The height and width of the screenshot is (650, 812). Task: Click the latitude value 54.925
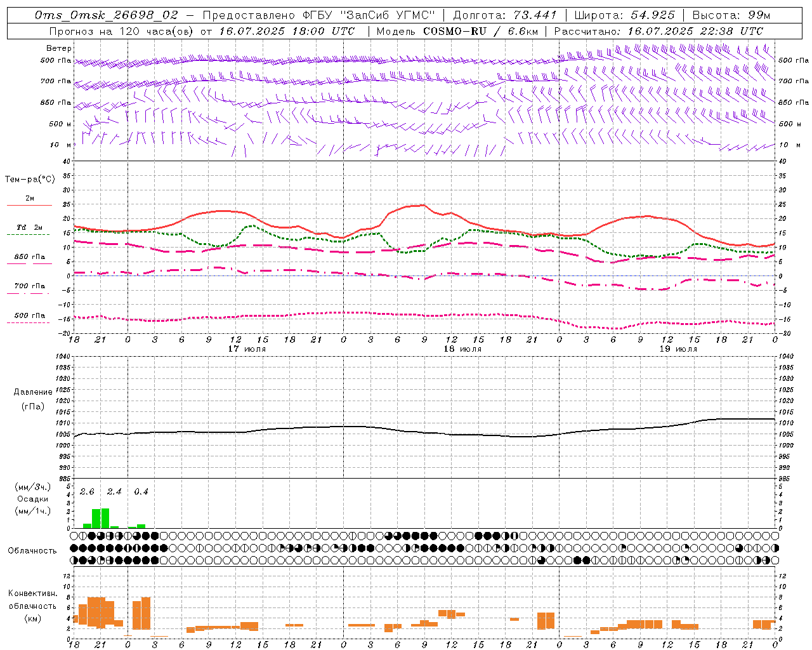point(653,15)
